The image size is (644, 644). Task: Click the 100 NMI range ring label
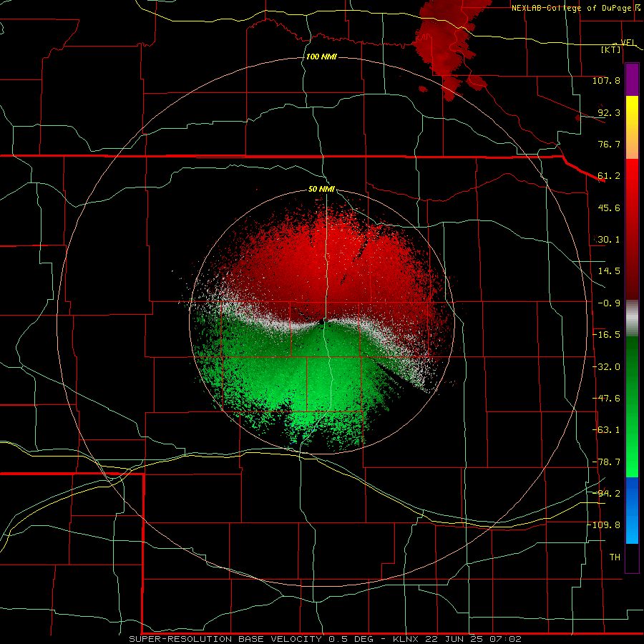[x=321, y=57]
